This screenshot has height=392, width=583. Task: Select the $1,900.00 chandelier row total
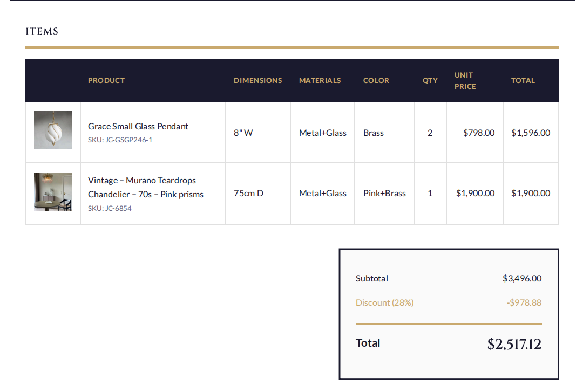531,193
